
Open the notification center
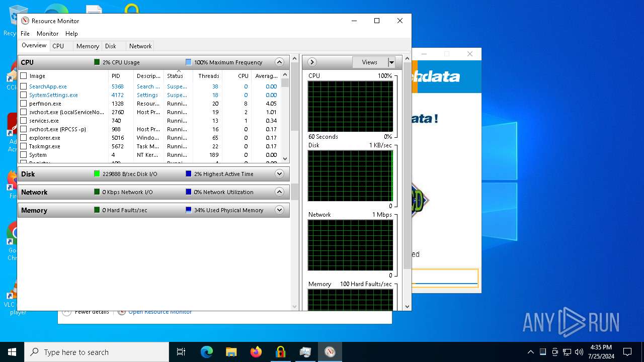pyautogui.click(x=627, y=352)
